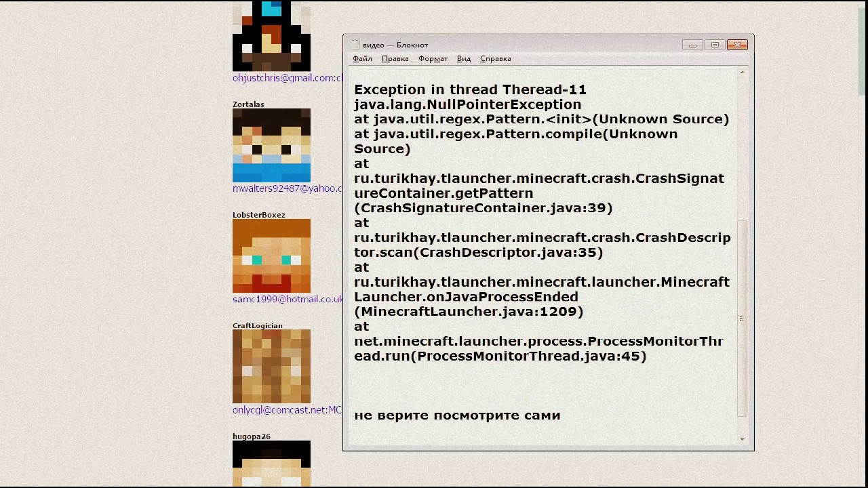The width and height of the screenshot is (868, 488).
Task: Click the Zortalas skin avatar
Action: tap(271, 145)
